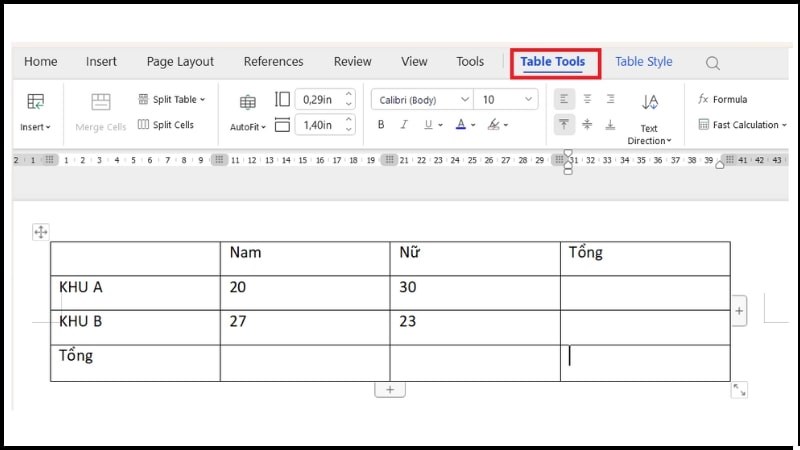The height and width of the screenshot is (450, 800).
Task: Apply Italic formatting to text
Action: pyautogui.click(x=405, y=125)
